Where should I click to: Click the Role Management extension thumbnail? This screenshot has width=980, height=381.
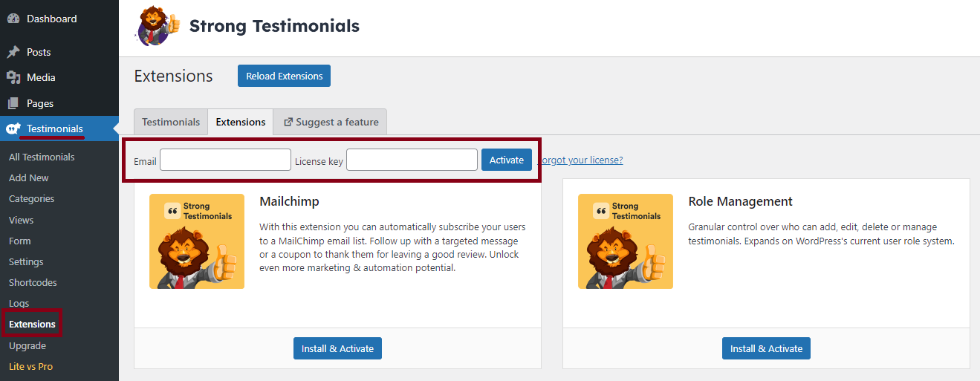click(x=626, y=241)
